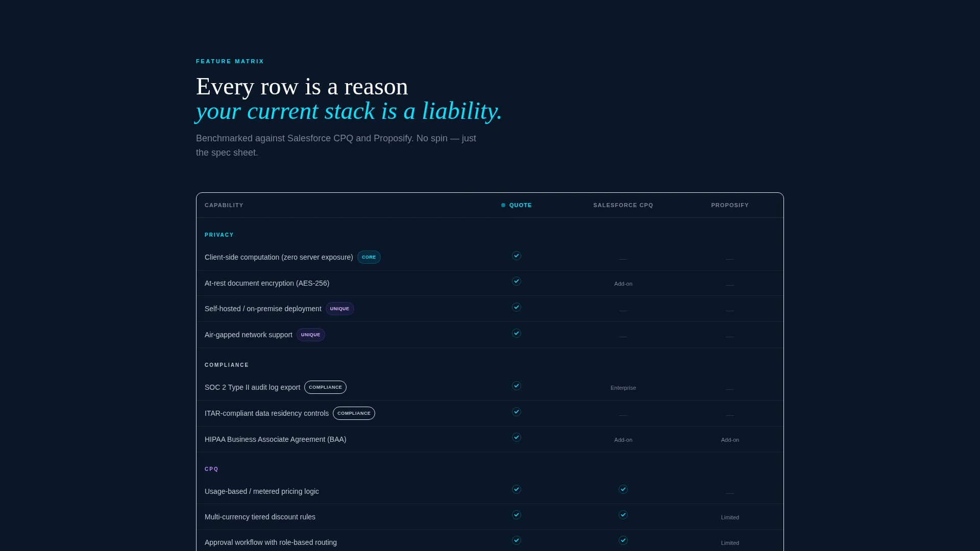Click Salesforce CPQ checkmark for Usage-based pricing
This screenshot has width=980, height=551.
tap(623, 489)
